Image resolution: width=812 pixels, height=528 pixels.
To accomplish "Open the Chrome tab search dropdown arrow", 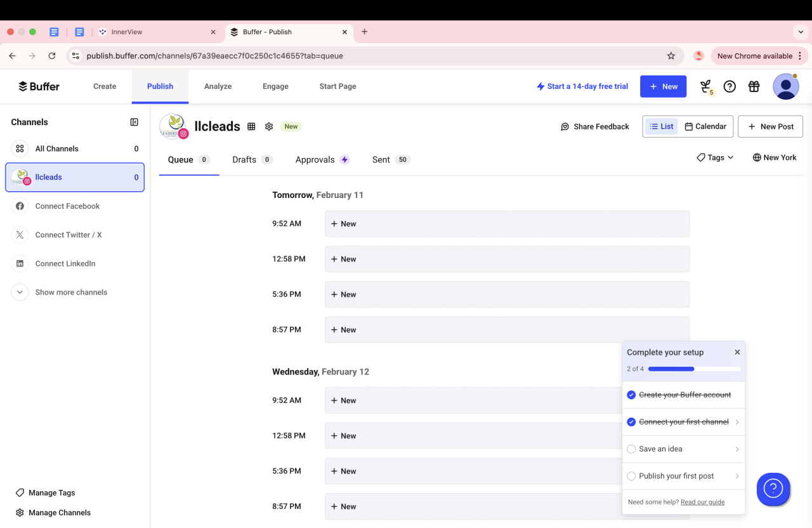I will pos(801,32).
